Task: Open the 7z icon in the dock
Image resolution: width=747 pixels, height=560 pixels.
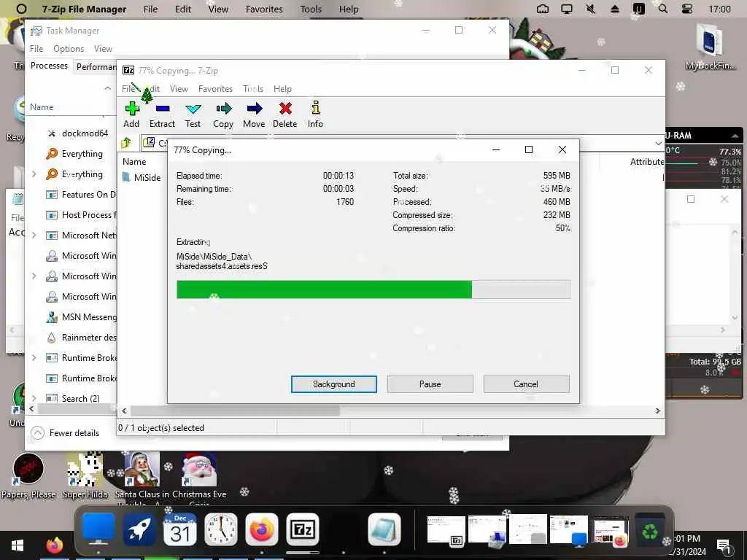Action: click(x=303, y=529)
